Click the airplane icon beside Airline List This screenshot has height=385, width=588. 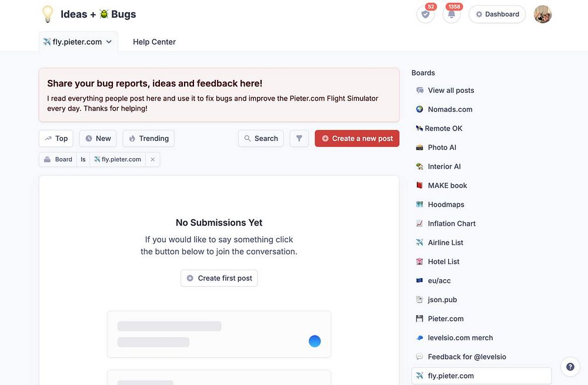tap(420, 243)
